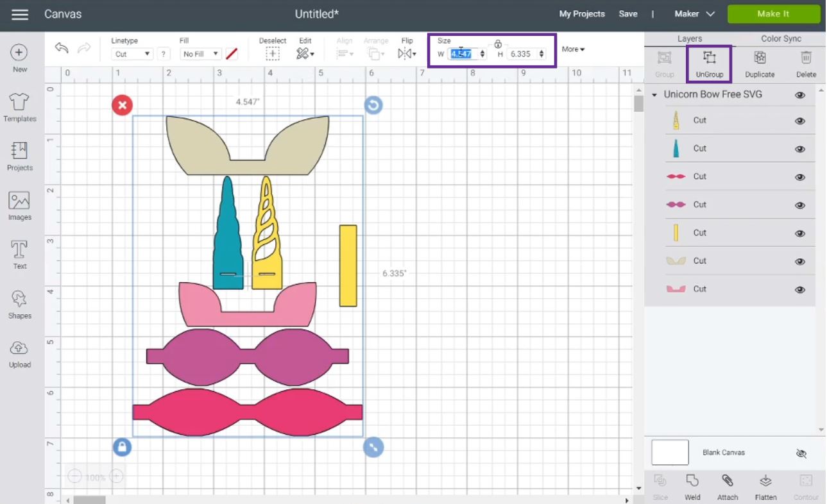Open the Images library
827x504 pixels.
coord(20,206)
